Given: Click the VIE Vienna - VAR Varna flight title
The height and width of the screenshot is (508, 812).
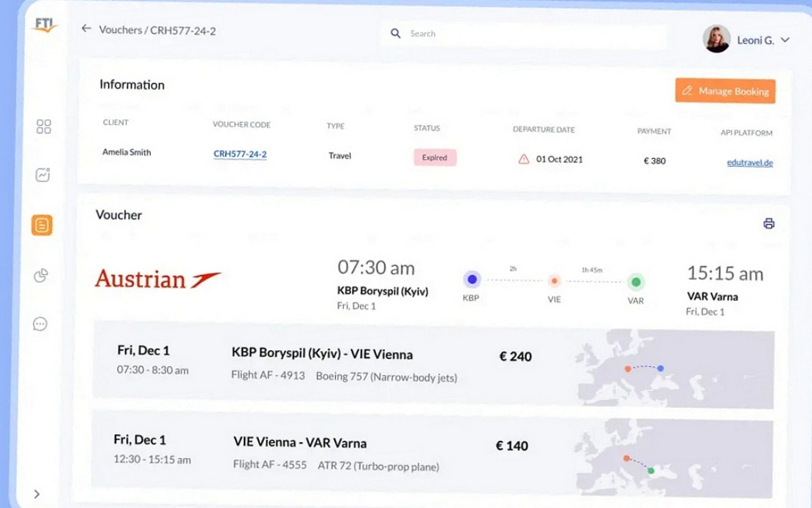Looking at the screenshot, I should pos(300,443).
